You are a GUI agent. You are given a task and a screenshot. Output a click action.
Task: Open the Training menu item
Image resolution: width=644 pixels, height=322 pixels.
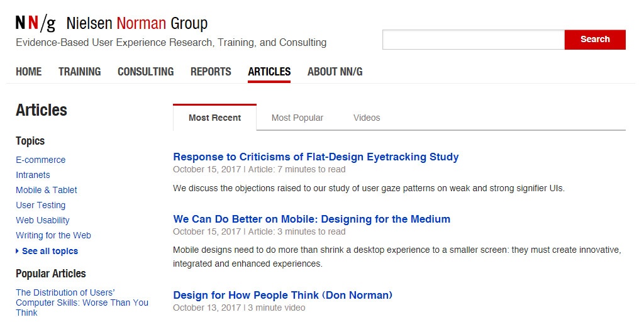79,72
